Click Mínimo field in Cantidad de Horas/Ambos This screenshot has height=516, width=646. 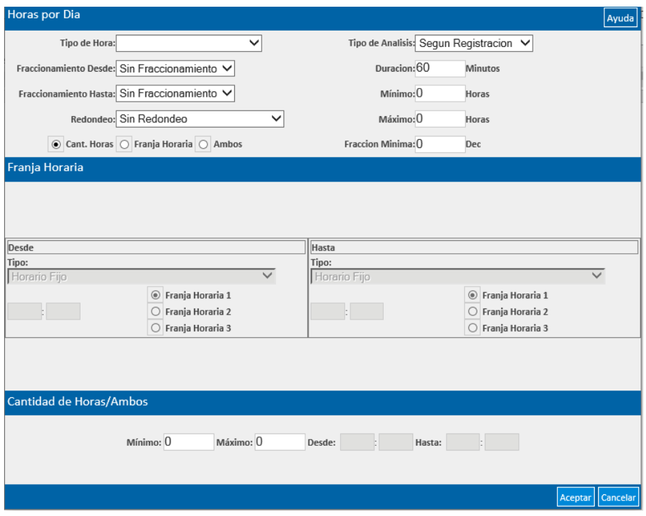click(189, 442)
